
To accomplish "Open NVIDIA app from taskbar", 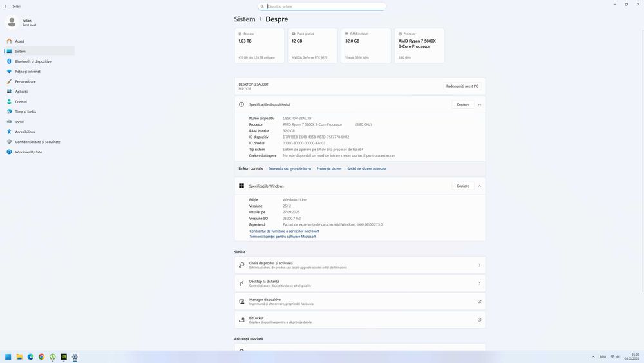I will click(64, 357).
